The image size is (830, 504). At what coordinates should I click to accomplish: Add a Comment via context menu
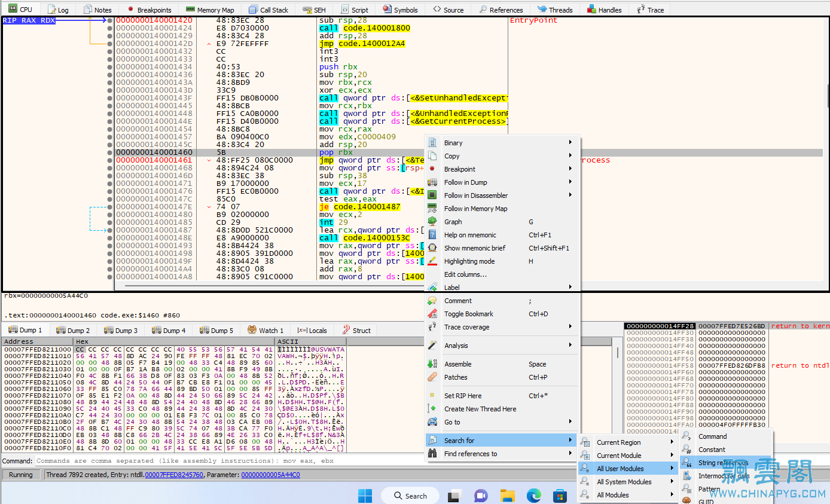coord(502,301)
